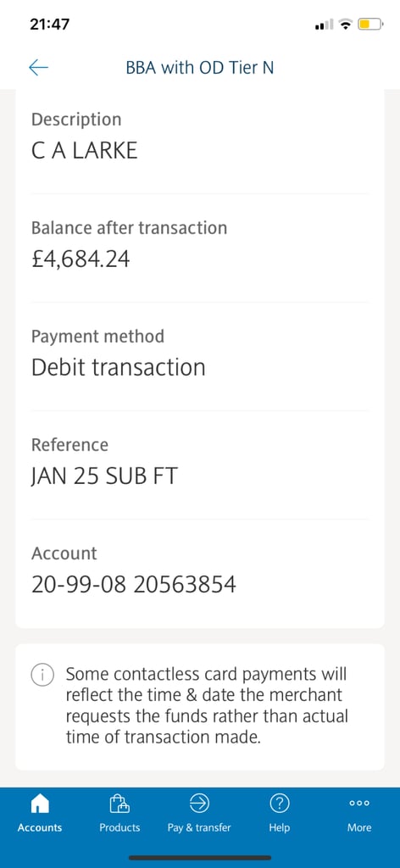The width and height of the screenshot is (400, 868).
Task: Tap the cellular signal bars icon
Action: 325,25
